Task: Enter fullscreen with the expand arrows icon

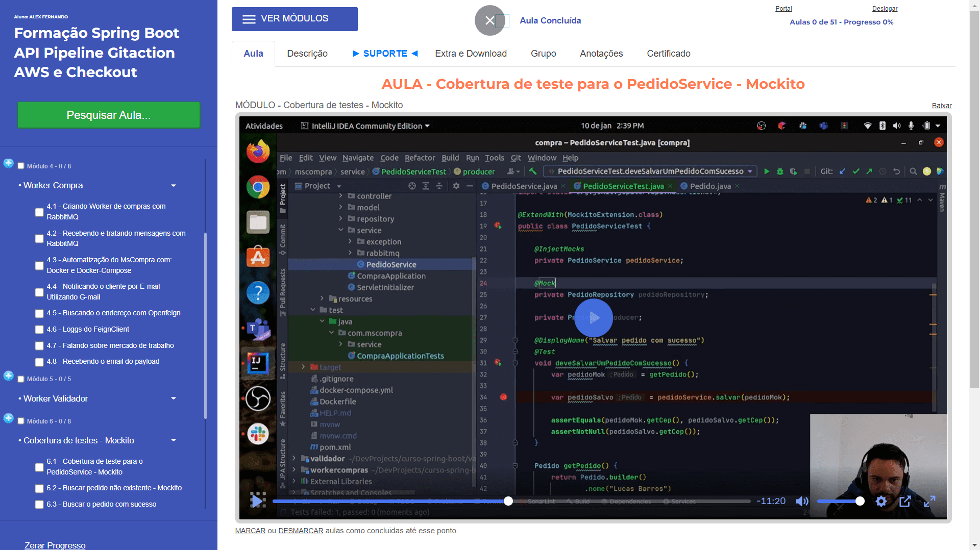Action: (929, 502)
